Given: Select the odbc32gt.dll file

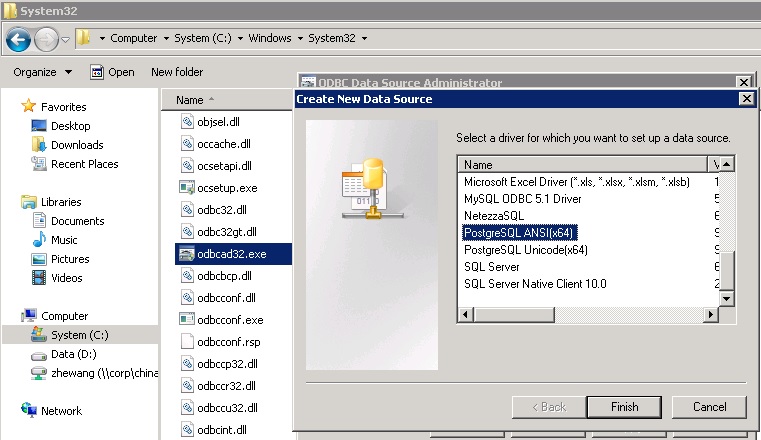Looking at the screenshot, I should 227,231.
